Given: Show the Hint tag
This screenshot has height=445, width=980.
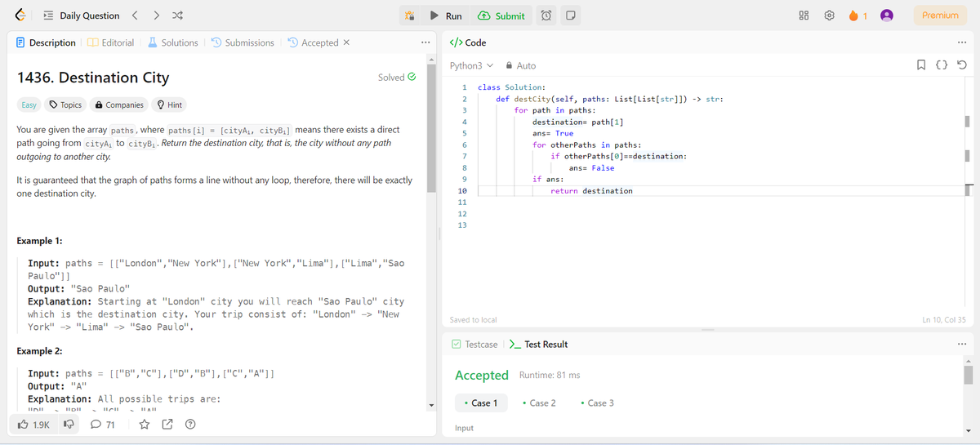Looking at the screenshot, I should 169,105.
